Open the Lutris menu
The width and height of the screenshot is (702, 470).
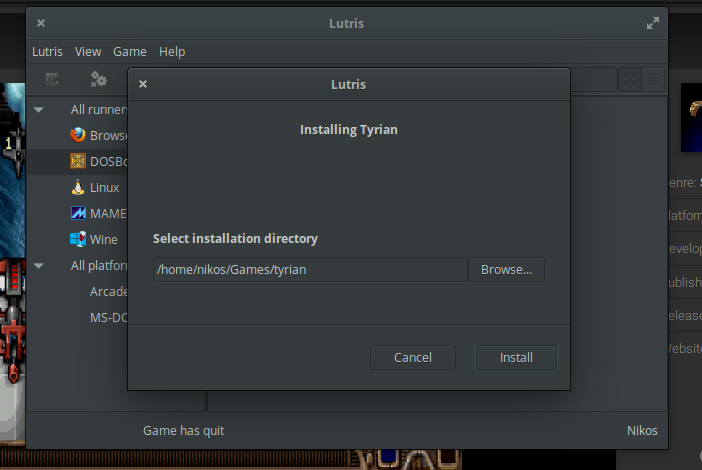47,51
